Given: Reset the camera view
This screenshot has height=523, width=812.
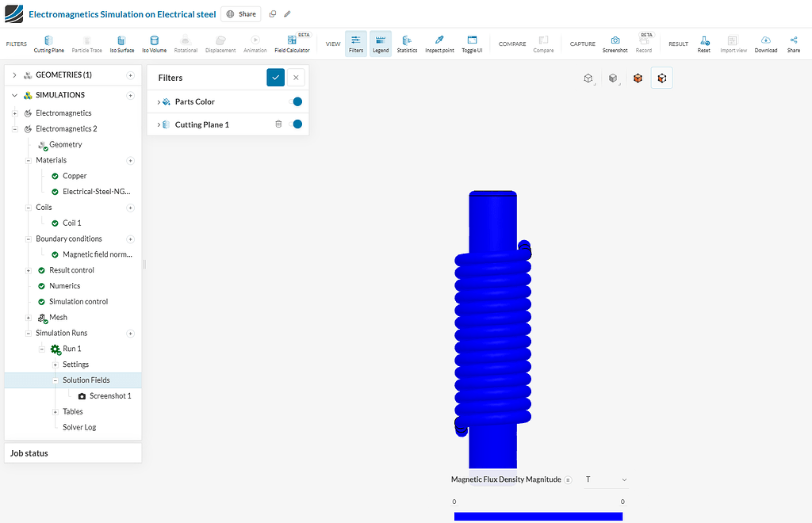Looking at the screenshot, I should [x=703, y=44].
